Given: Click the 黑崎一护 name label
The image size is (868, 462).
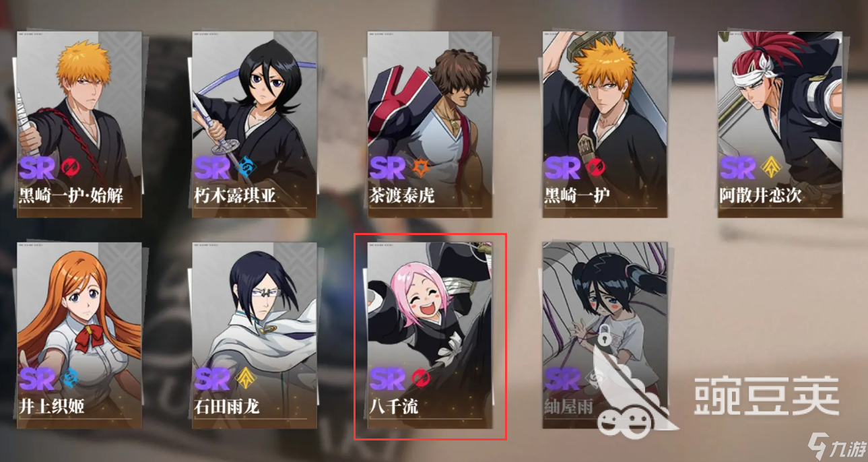Looking at the screenshot, I should [577, 195].
